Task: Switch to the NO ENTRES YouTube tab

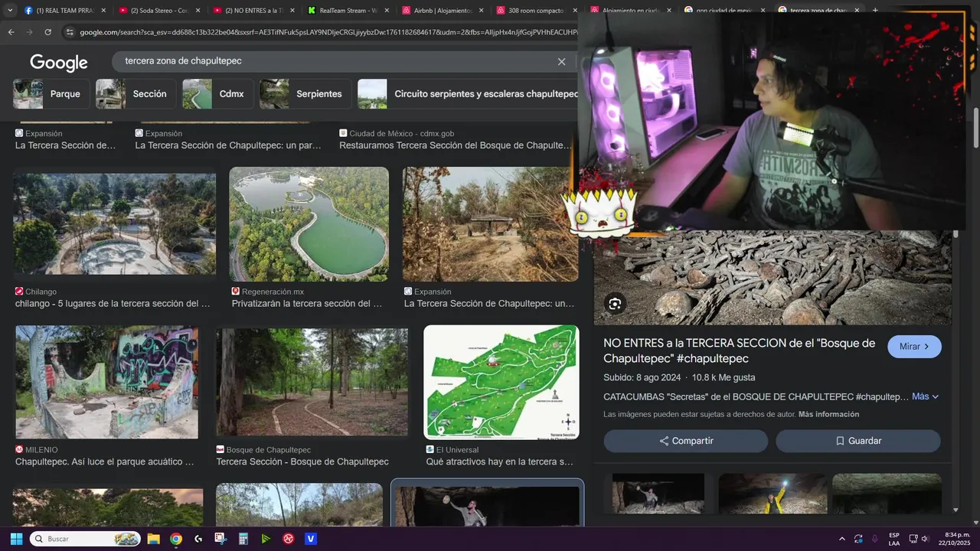Action: [x=253, y=10]
